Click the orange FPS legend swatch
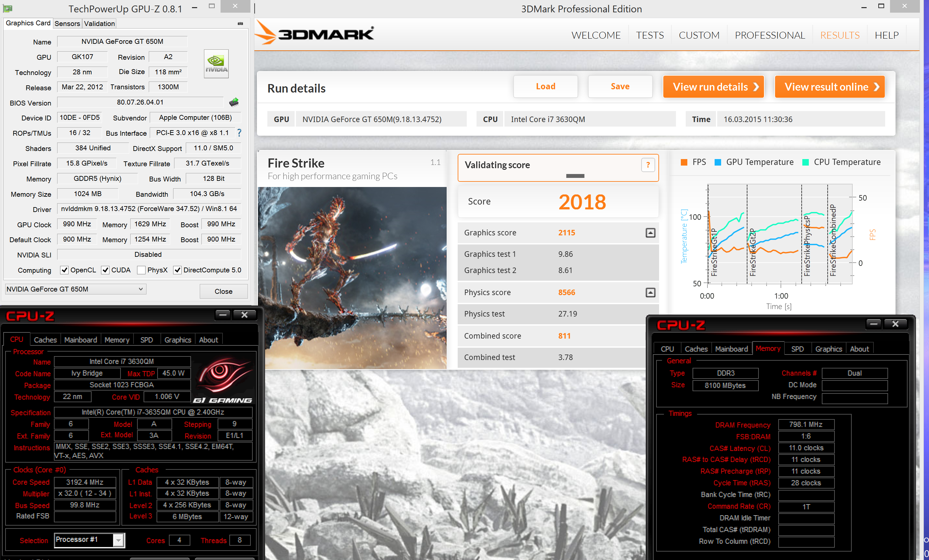 coord(684,162)
